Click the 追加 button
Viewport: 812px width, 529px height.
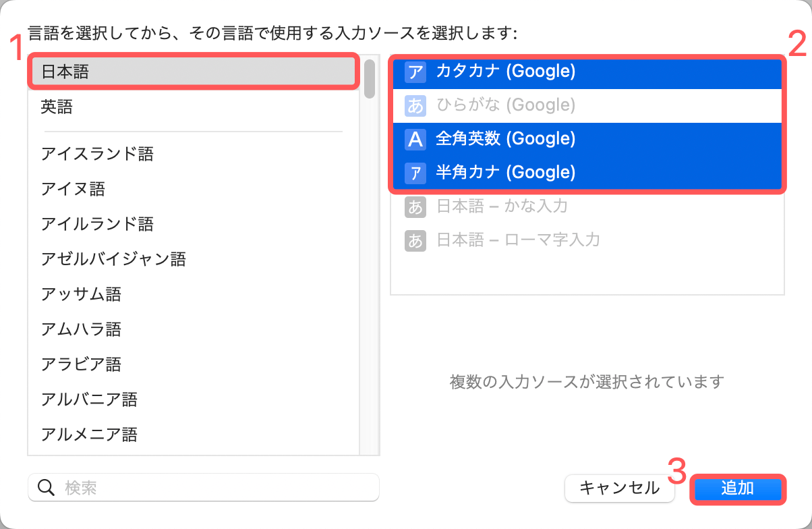coord(738,489)
